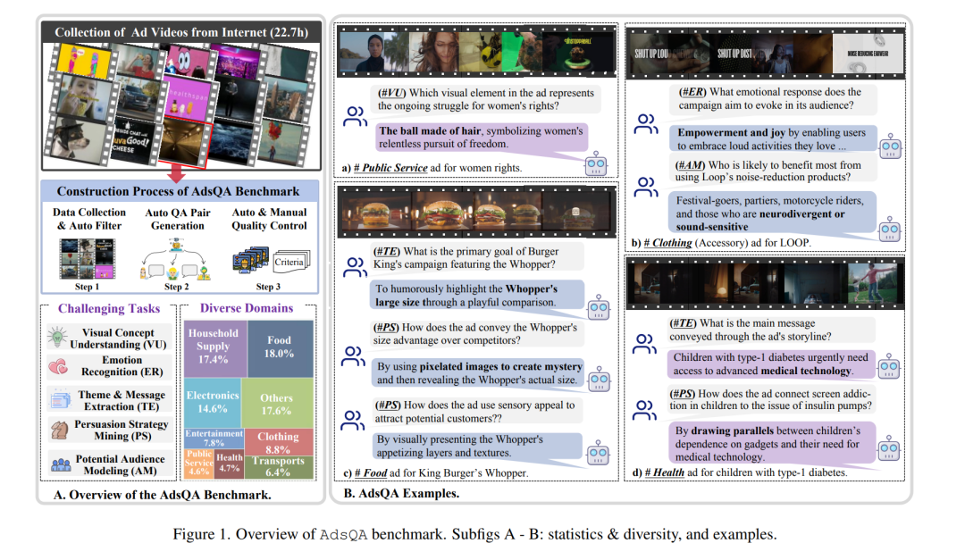
Task: Click 'B. AdsQA Examples.' caption
Action: [x=401, y=494]
